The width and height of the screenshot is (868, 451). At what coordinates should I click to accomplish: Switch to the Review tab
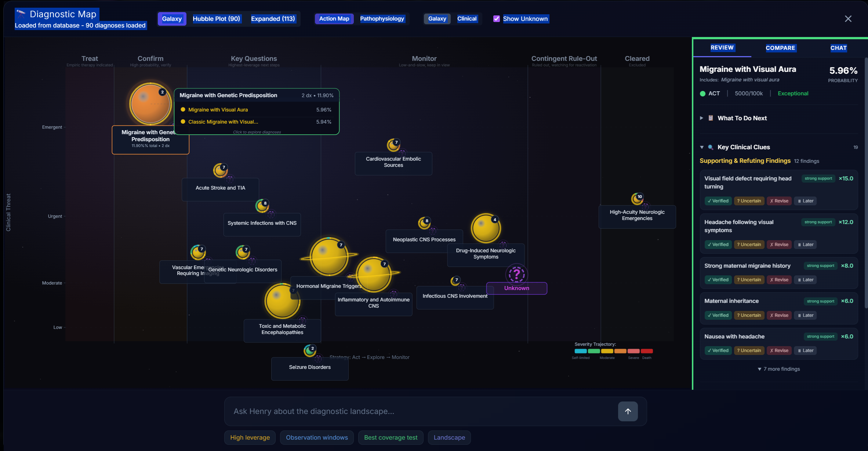click(722, 48)
